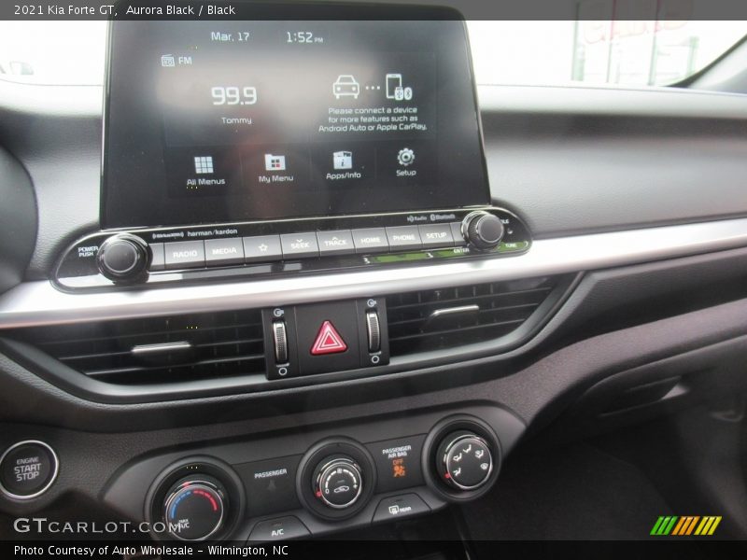The width and height of the screenshot is (747, 560).
Task: Push the star favorite button
Action: pyautogui.click(x=262, y=247)
